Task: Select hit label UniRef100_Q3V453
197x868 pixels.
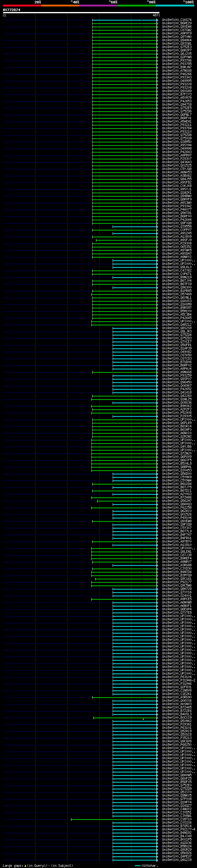Action: click(176, 470)
